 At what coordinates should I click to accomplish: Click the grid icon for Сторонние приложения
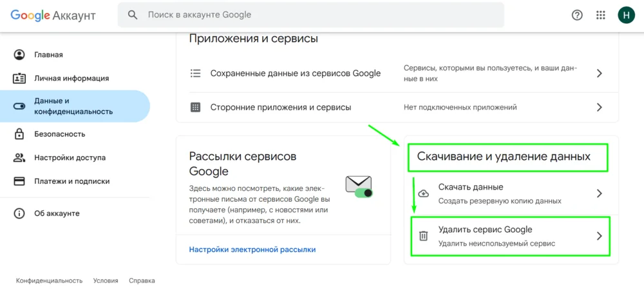[x=196, y=107]
